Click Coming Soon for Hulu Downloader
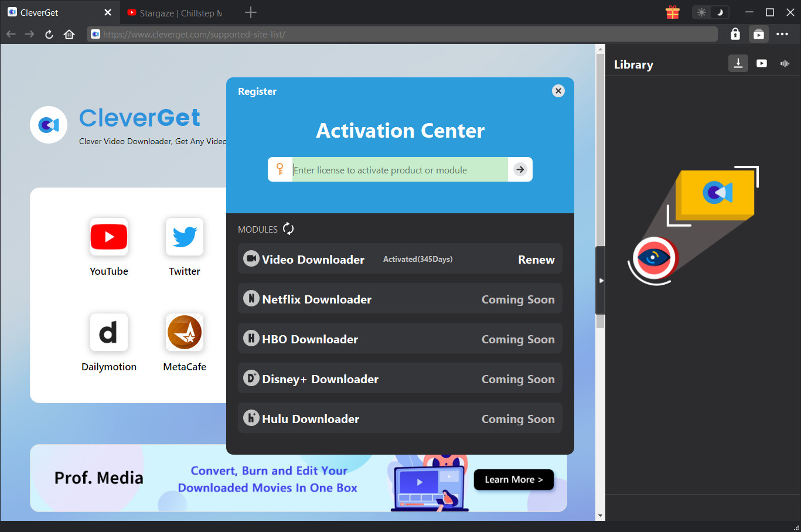 click(518, 419)
